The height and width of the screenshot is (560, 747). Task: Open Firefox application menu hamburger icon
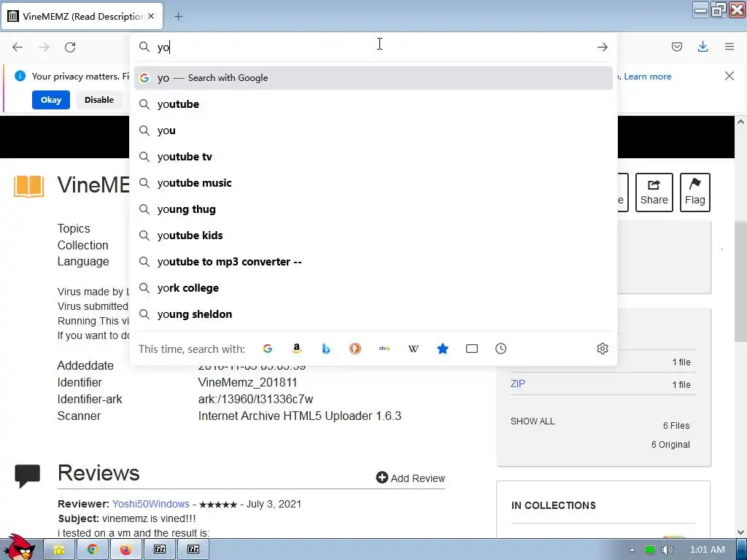(729, 47)
